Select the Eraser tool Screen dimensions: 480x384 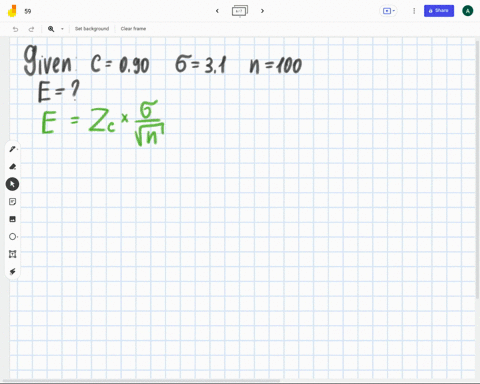(x=13, y=166)
